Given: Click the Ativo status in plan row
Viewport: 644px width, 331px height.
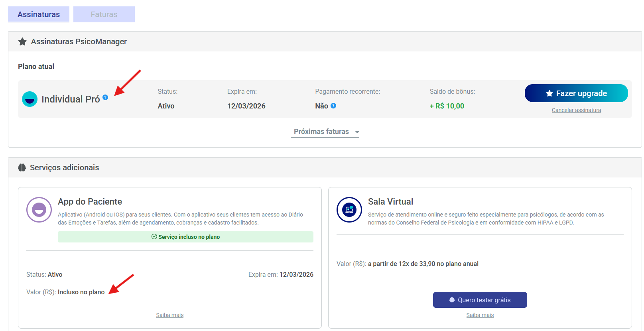Looking at the screenshot, I should [166, 106].
